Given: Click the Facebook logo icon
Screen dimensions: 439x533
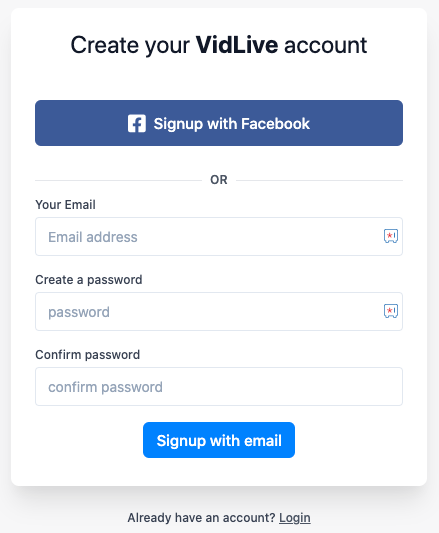Looking at the screenshot, I should (x=137, y=123).
